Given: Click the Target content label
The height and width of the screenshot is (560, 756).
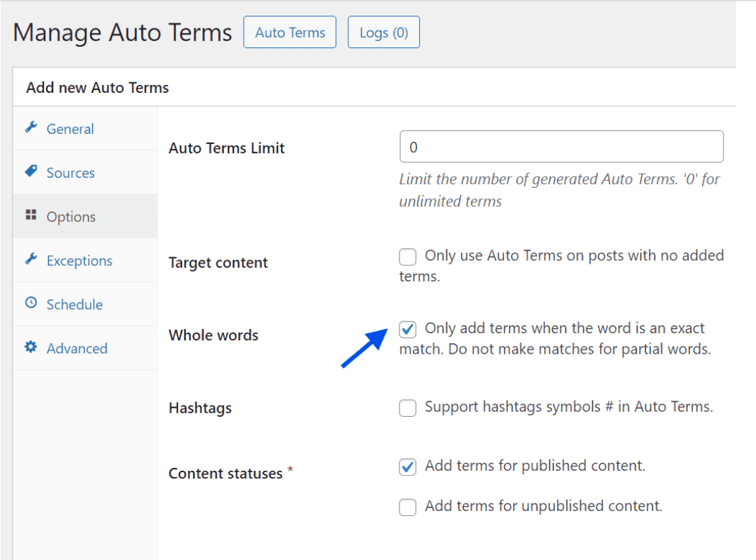Looking at the screenshot, I should click(218, 263).
